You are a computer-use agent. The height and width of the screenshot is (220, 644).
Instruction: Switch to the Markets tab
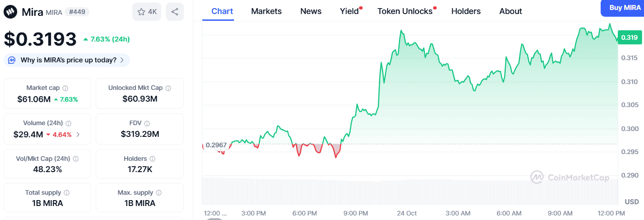(x=266, y=11)
